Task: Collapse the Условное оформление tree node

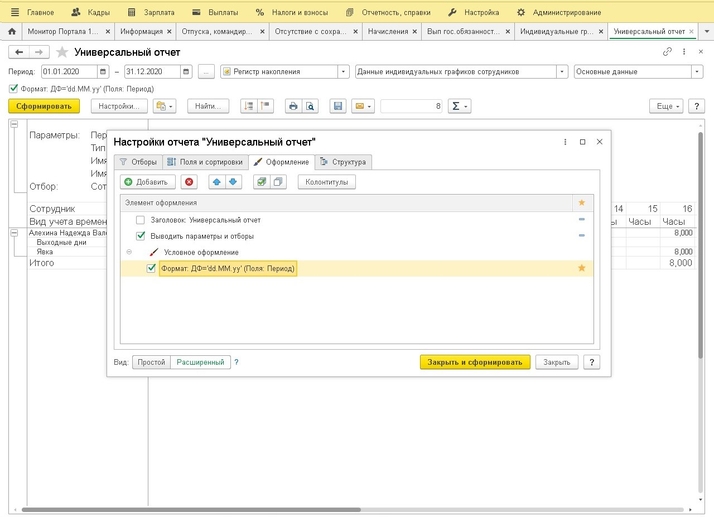Action: point(128,252)
